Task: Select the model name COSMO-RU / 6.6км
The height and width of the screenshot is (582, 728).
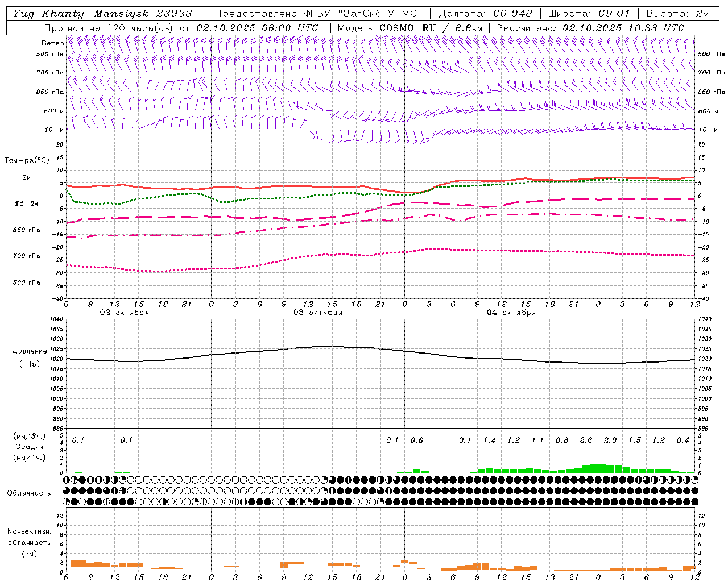Action: 431,28
